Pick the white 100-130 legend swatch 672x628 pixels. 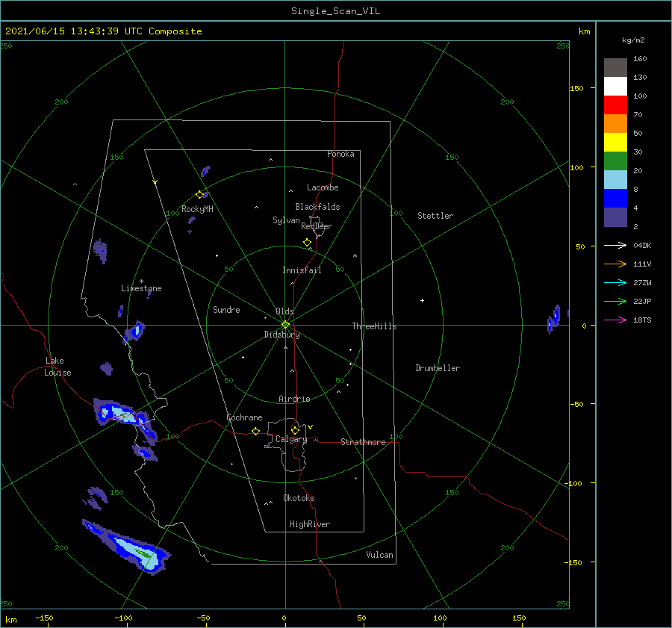pos(615,87)
